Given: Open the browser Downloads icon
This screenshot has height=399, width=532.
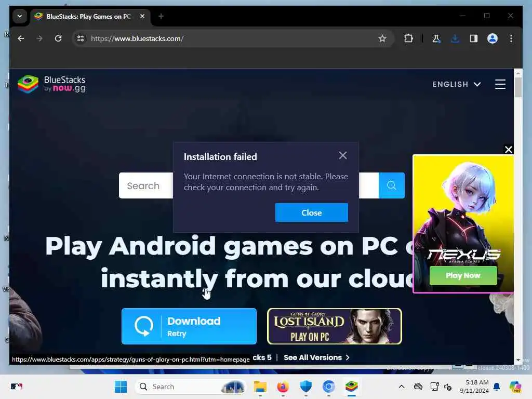Looking at the screenshot, I should (x=455, y=38).
